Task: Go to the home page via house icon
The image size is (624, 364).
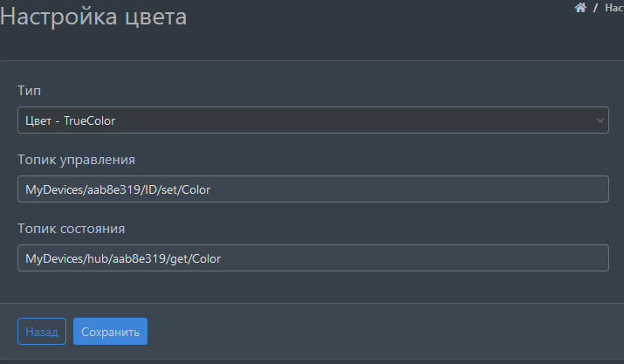Action: (579, 7)
